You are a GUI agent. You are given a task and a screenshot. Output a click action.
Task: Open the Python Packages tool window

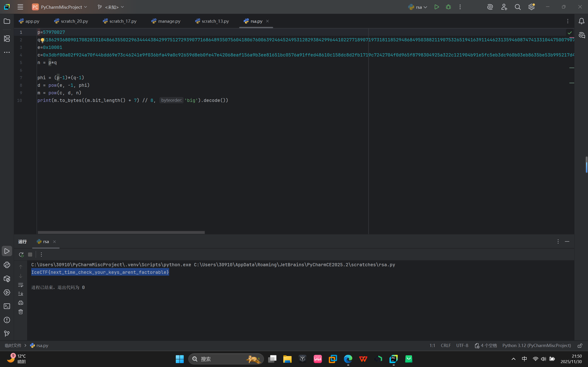(7, 279)
